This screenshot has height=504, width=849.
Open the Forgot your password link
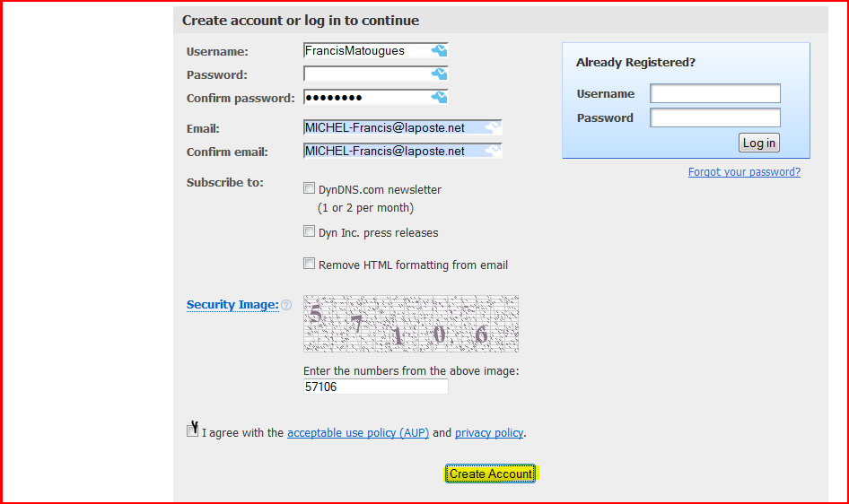[x=744, y=172]
